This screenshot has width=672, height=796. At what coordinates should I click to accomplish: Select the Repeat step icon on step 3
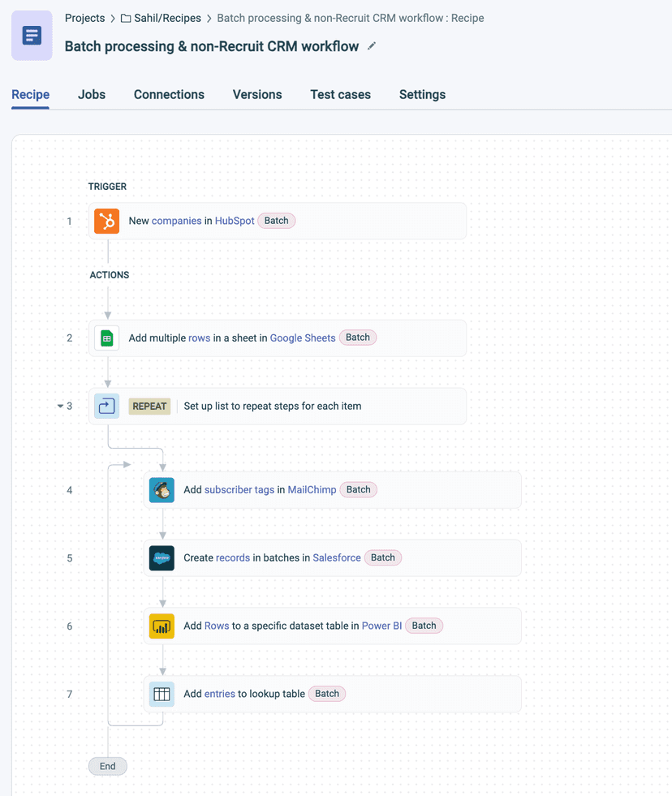click(x=106, y=405)
